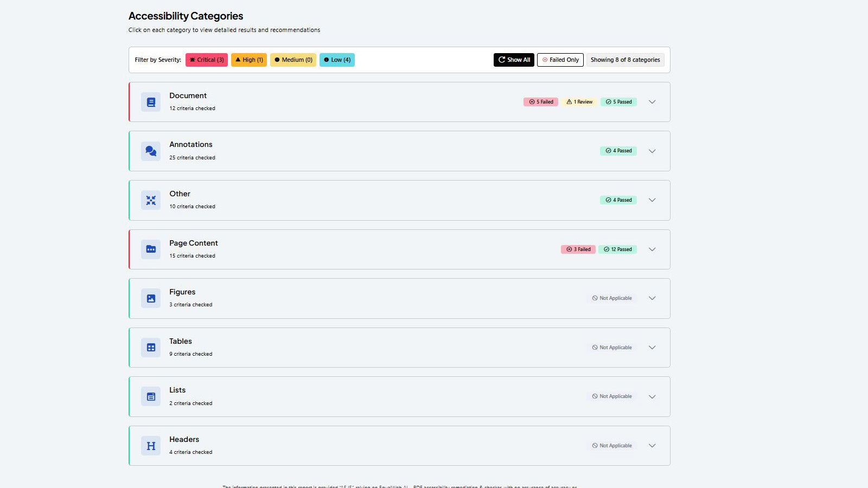This screenshot has width=868, height=488.
Task: Toggle the Medium (0) severity filter
Action: coord(293,60)
